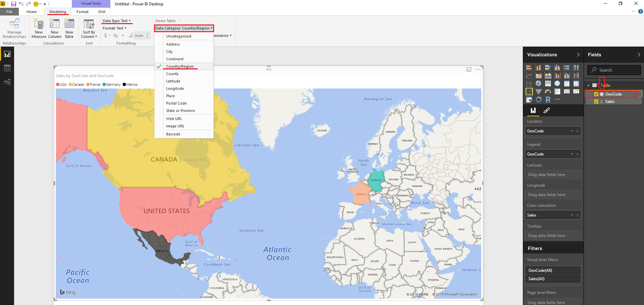Open Relationships view in left sidebar
The image size is (644, 305).
click(x=7, y=82)
